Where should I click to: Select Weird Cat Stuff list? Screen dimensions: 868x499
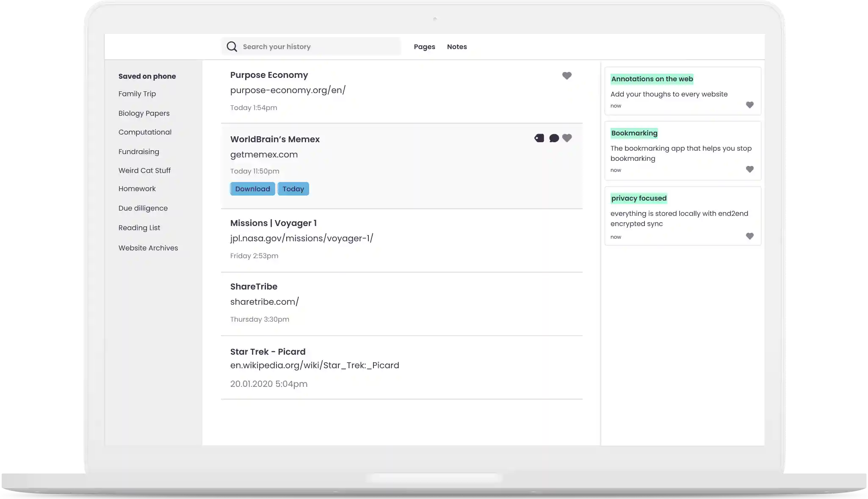click(144, 171)
